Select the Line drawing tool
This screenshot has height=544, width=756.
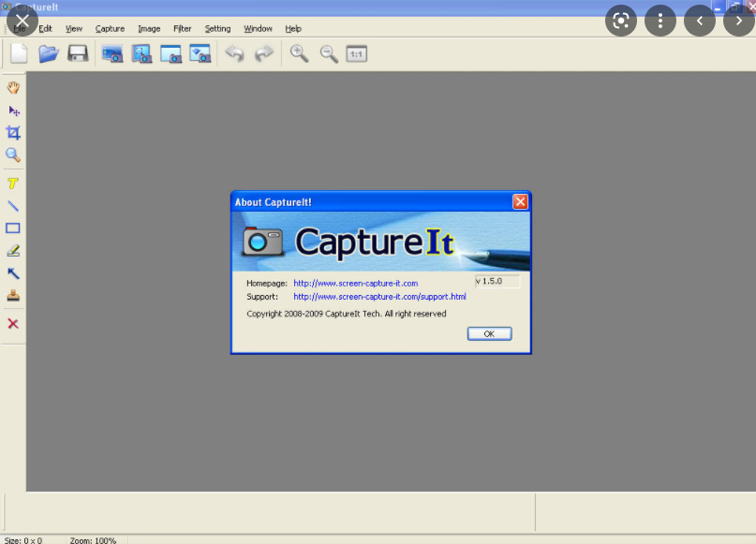(13, 206)
